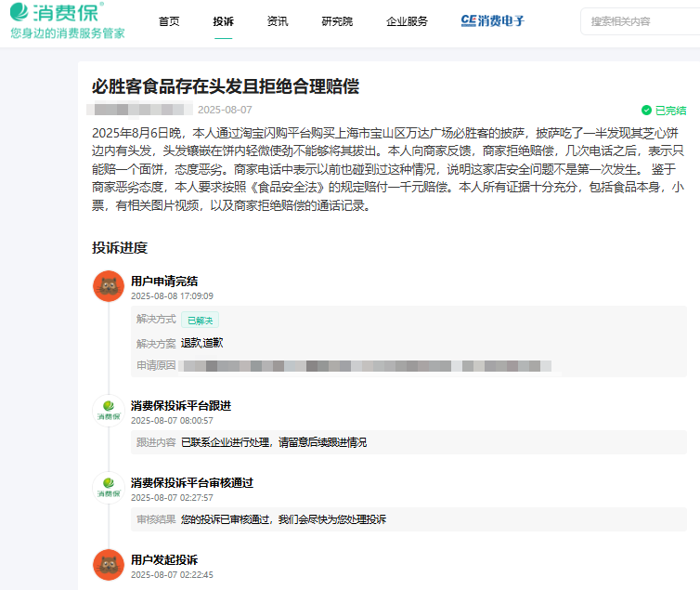Select the 投诉 navigation tab

pyautogui.click(x=223, y=21)
